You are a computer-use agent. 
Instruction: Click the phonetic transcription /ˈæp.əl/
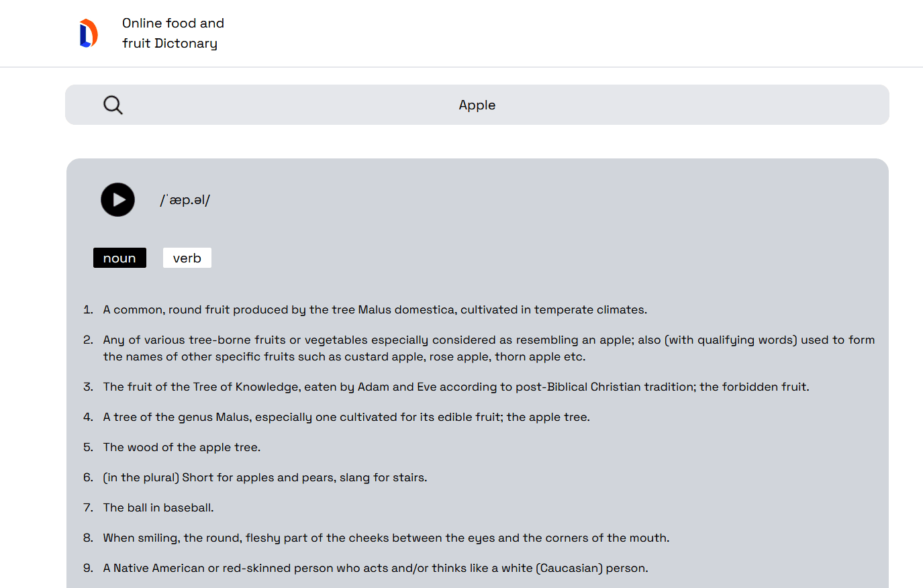(x=185, y=200)
